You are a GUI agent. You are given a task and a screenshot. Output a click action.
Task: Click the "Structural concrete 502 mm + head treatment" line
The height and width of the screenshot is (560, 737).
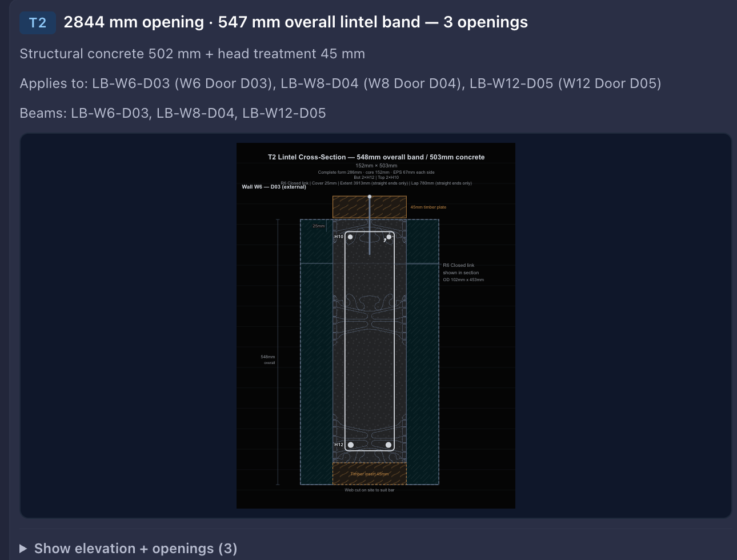point(192,54)
